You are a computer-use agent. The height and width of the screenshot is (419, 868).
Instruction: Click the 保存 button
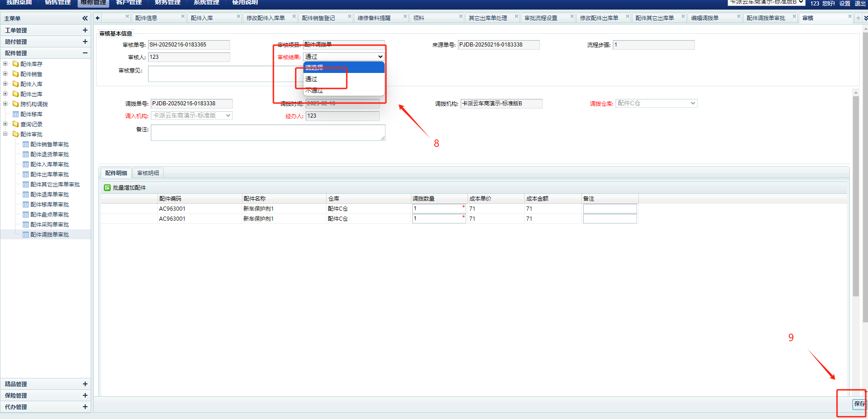tap(859, 404)
